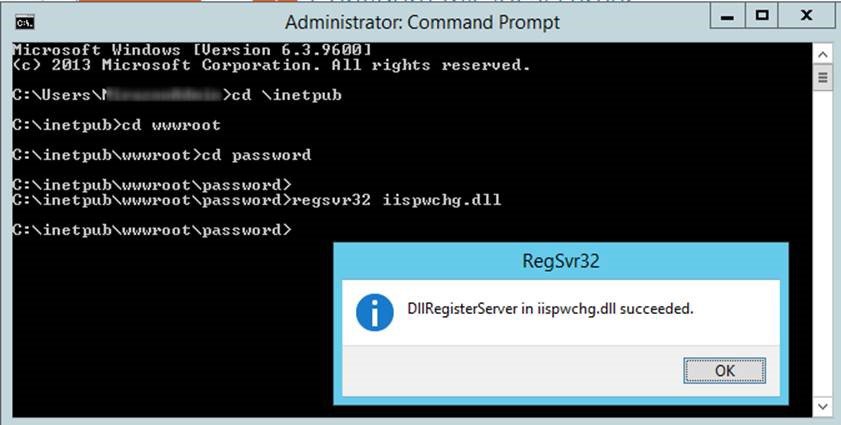Click the "Administrator: Command Prompt" title text
The width and height of the screenshot is (841, 425).
[x=422, y=23]
